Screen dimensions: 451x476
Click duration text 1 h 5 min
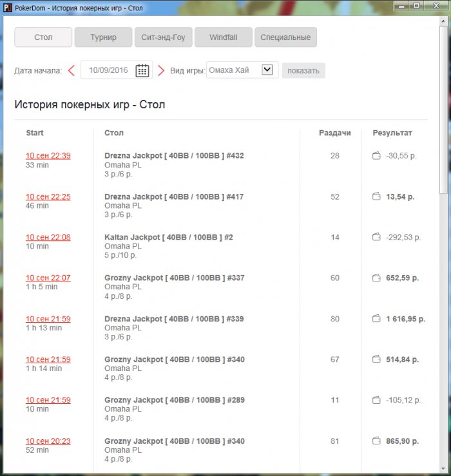42,287
